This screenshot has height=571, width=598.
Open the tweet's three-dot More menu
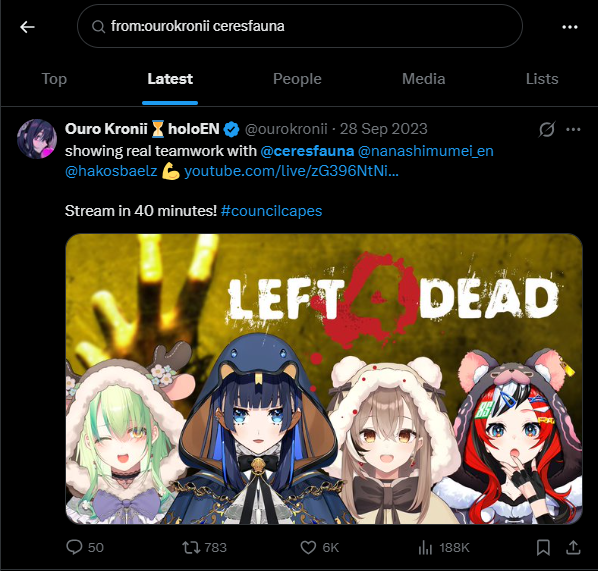pos(573,130)
